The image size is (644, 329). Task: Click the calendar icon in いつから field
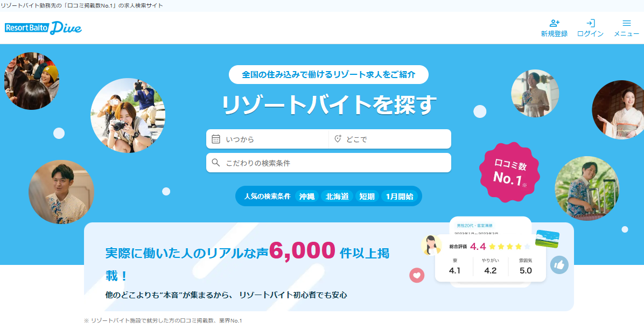215,139
